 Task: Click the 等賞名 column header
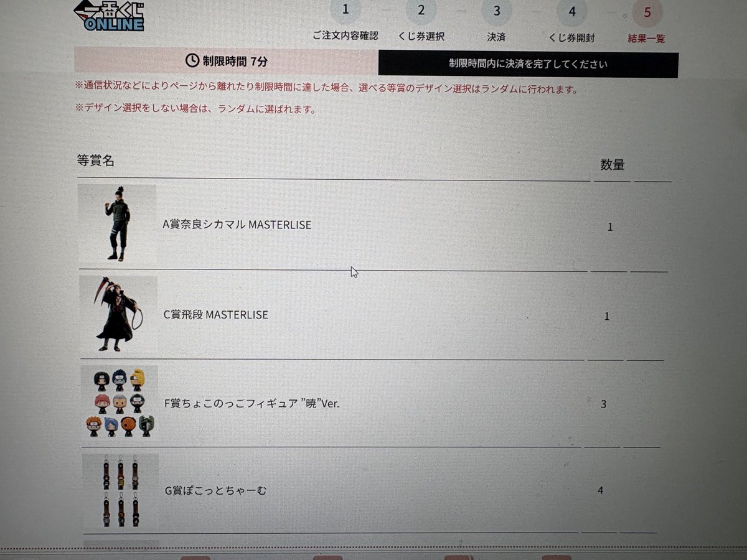tap(95, 160)
